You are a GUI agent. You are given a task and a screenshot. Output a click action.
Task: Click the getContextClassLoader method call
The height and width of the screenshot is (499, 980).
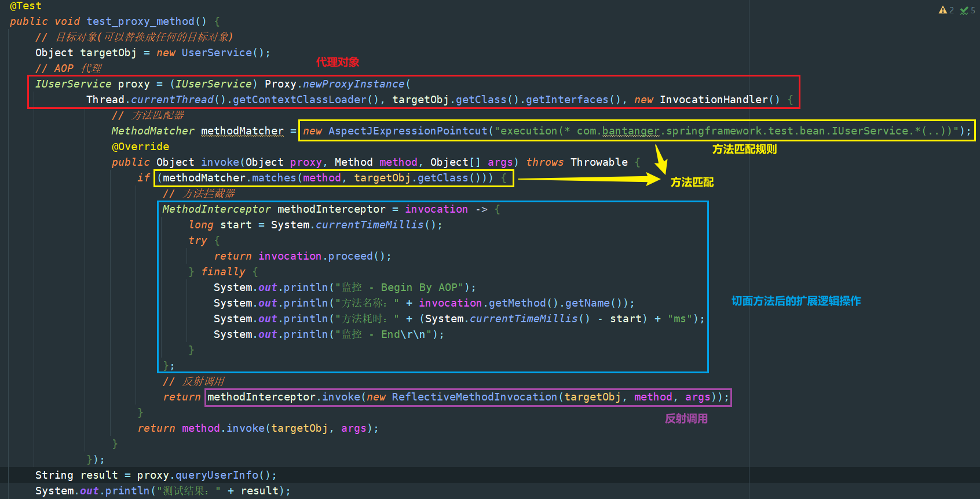(299, 100)
